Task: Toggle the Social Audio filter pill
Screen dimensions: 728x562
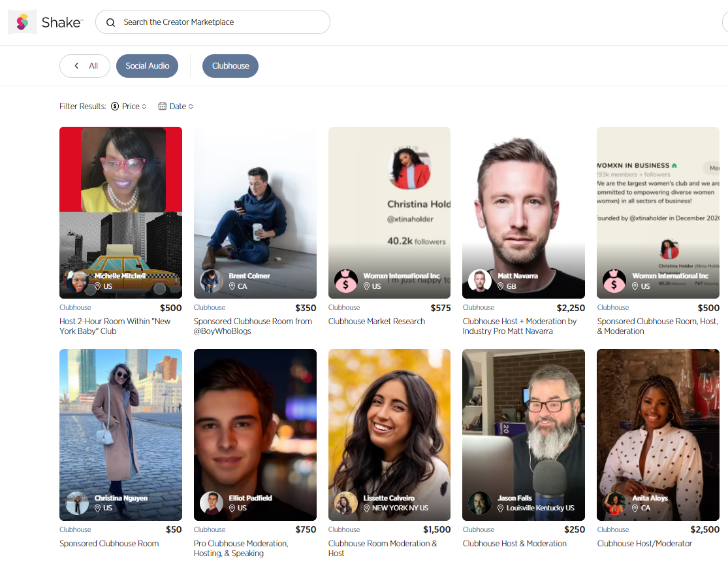Action: point(147,66)
